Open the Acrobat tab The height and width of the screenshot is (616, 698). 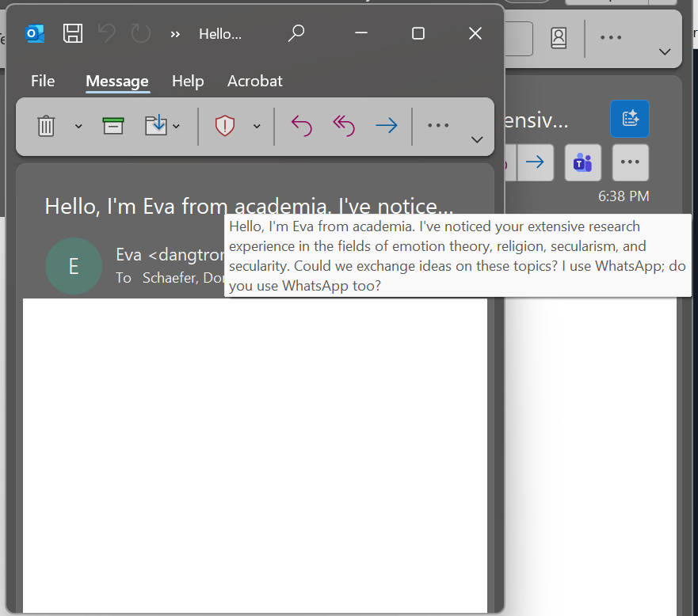tap(254, 81)
